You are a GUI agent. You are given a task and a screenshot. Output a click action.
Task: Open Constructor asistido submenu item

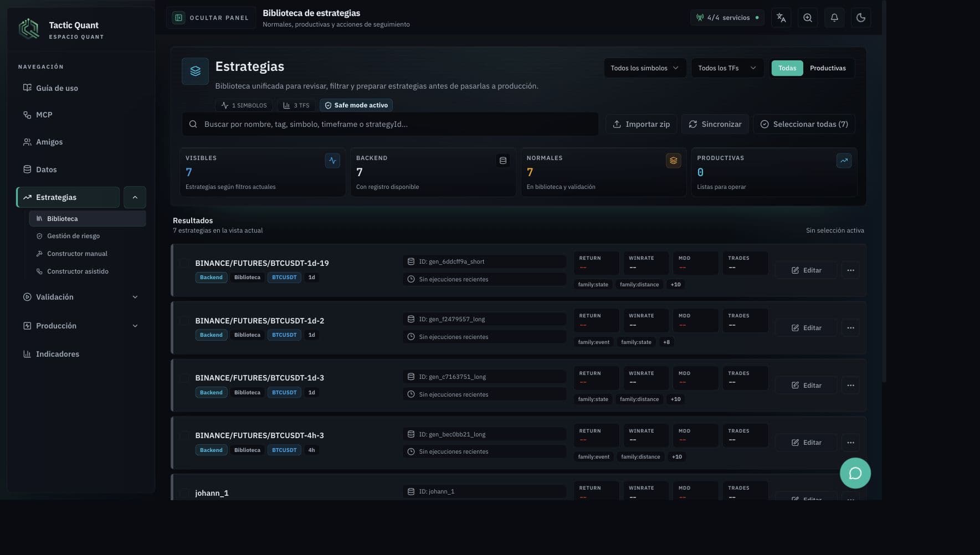tap(88, 271)
